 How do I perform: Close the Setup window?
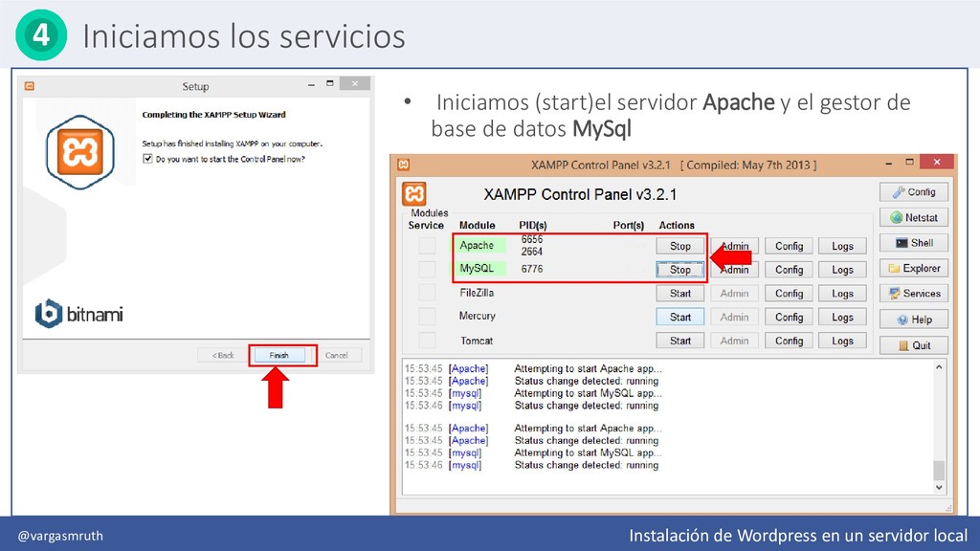(x=355, y=84)
